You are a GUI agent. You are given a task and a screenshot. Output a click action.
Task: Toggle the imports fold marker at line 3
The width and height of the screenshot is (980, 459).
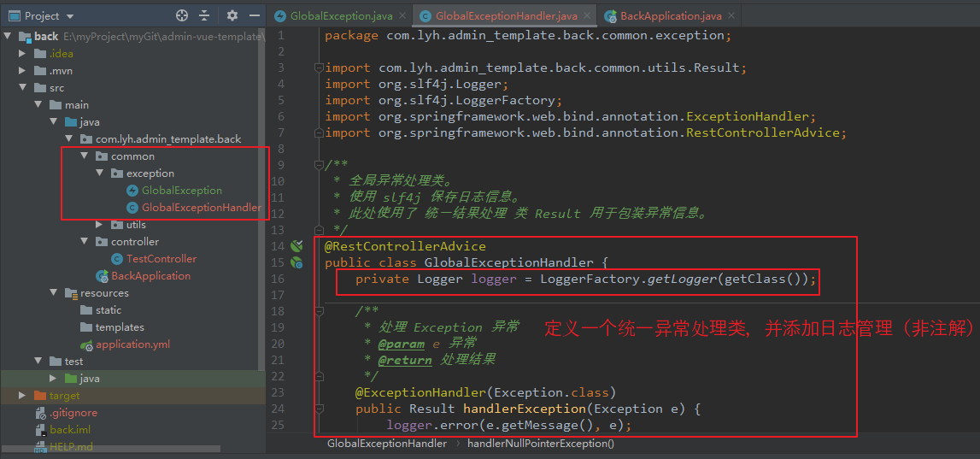click(320, 68)
